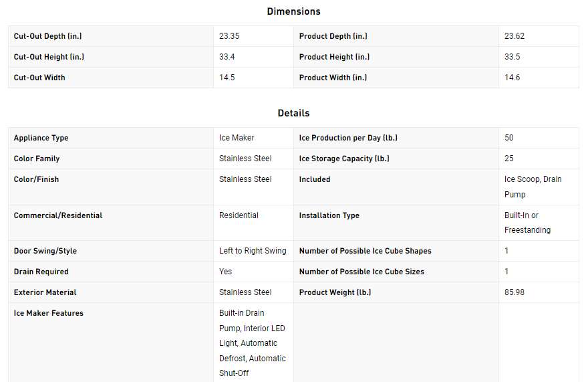Click the Product Width (in.) label
The image size is (588, 382).
pyautogui.click(x=333, y=78)
